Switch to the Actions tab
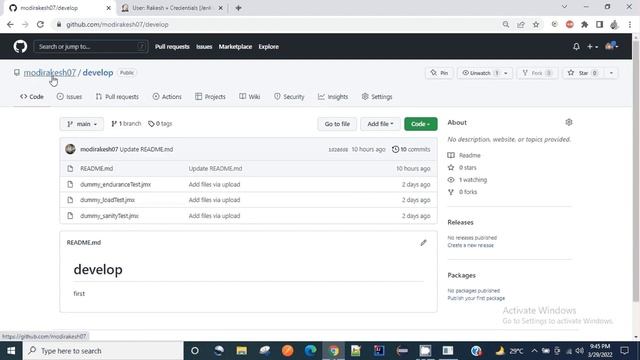Screen dimensions: 640x360 [x=167, y=97]
